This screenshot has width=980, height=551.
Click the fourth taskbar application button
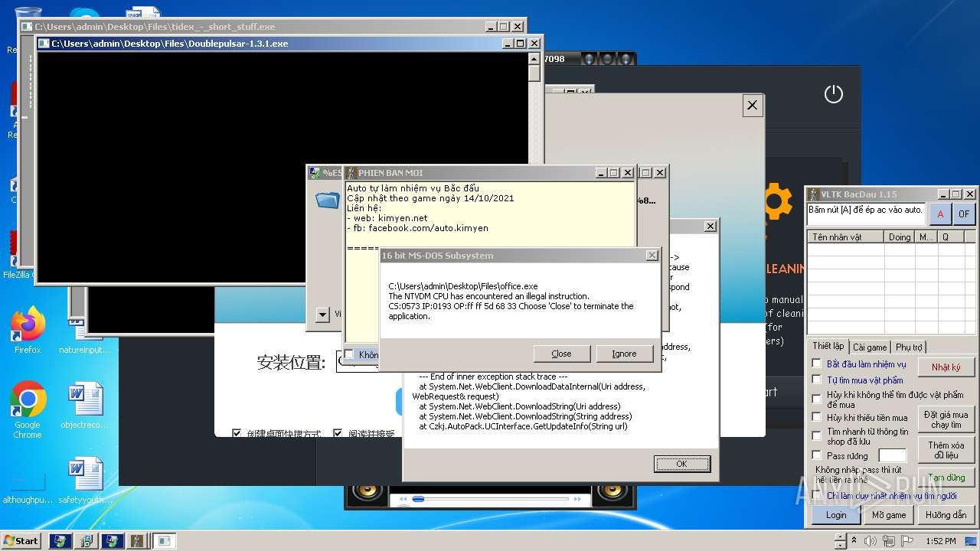138,540
